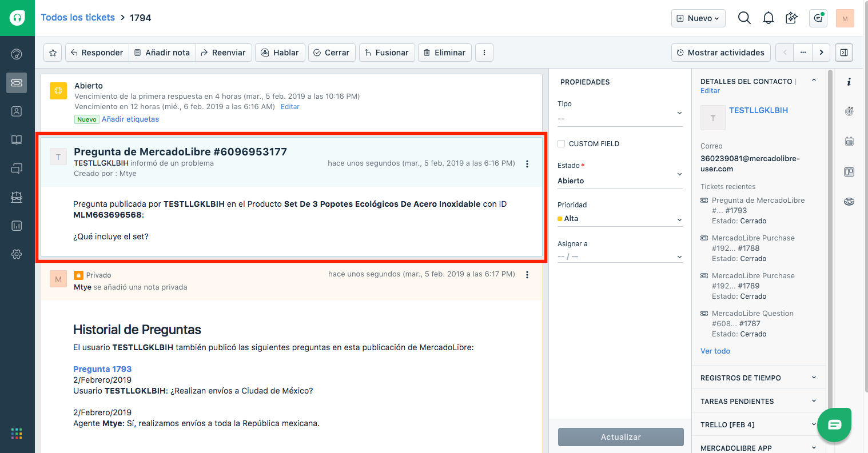Click Cerrar to close the ticket
868x453 pixels.
[332, 53]
